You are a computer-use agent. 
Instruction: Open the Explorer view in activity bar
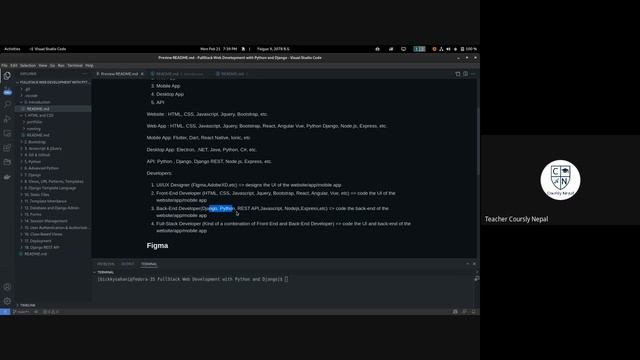pyautogui.click(x=7, y=76)
